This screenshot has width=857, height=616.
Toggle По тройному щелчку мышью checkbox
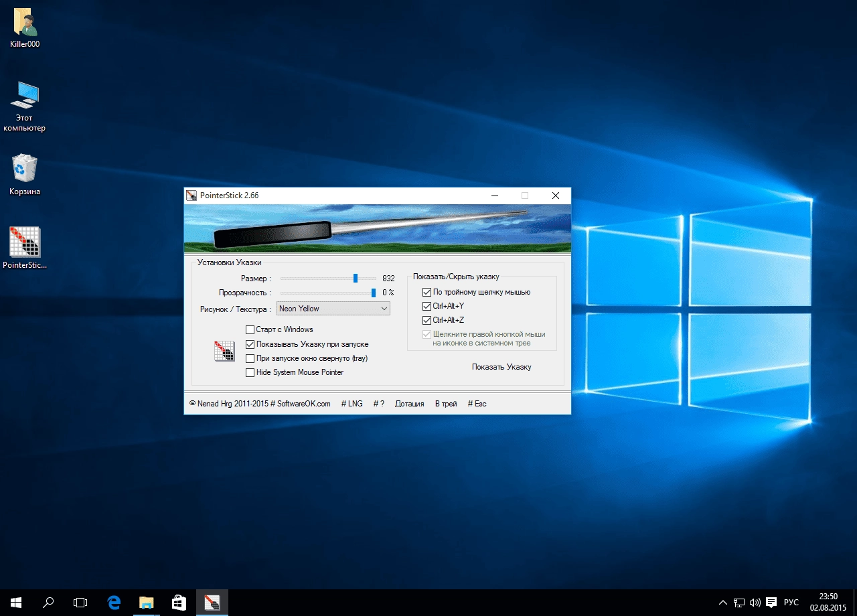click(426, 292)
